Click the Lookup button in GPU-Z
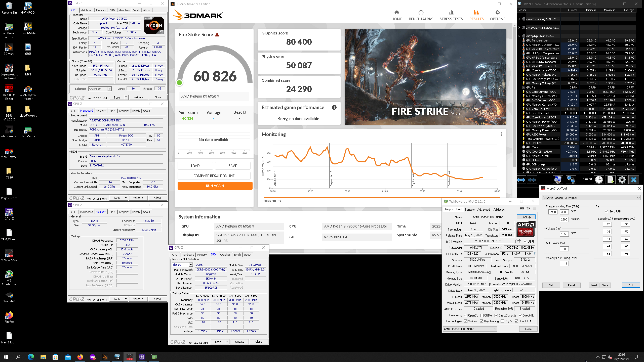 click(x=526, y=217)
